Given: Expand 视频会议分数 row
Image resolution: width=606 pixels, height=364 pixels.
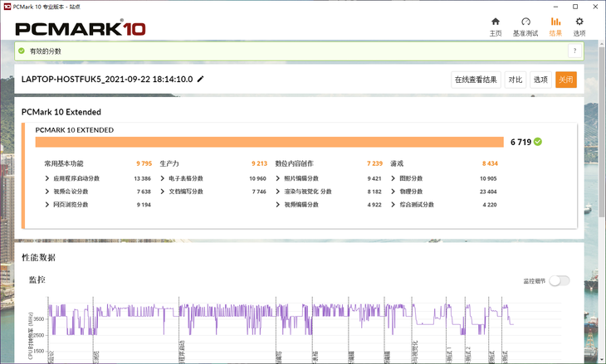Looking at the screenshot, I should click(47, 192).
